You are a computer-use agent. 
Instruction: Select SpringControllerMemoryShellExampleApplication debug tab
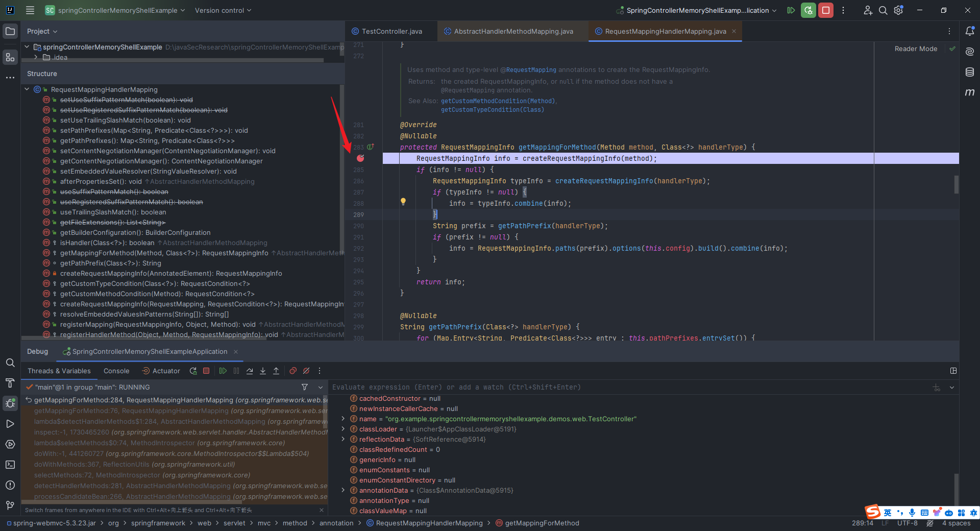pos(150,352)
